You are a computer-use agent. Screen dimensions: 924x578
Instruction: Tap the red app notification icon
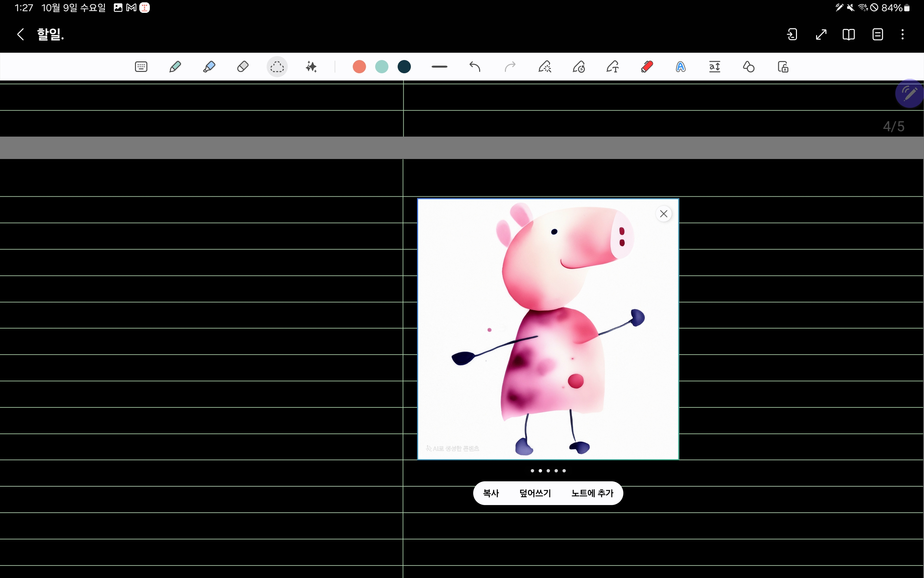pyautogui.click(x=145, y=8)
